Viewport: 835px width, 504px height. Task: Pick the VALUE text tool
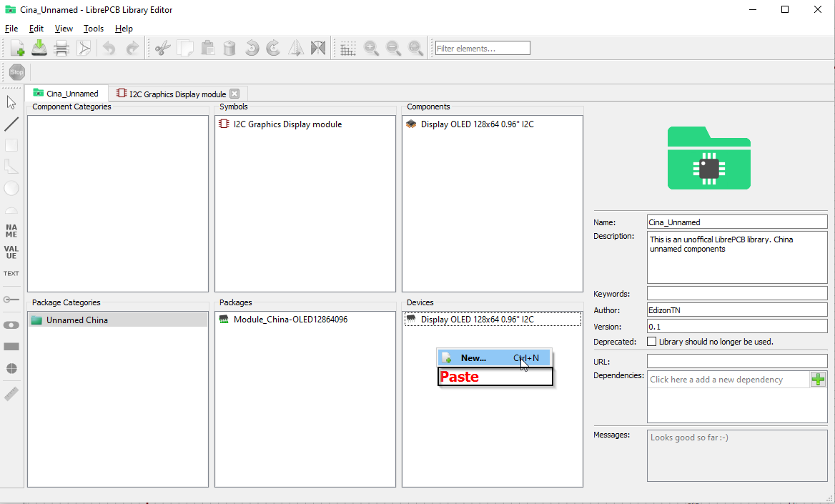11,252
